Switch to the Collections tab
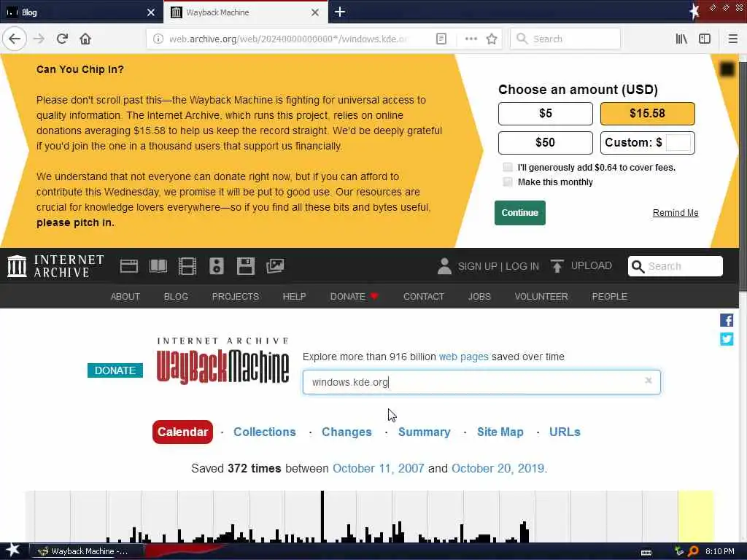Screen dimensions: 747x560 (x=264, y=432)
